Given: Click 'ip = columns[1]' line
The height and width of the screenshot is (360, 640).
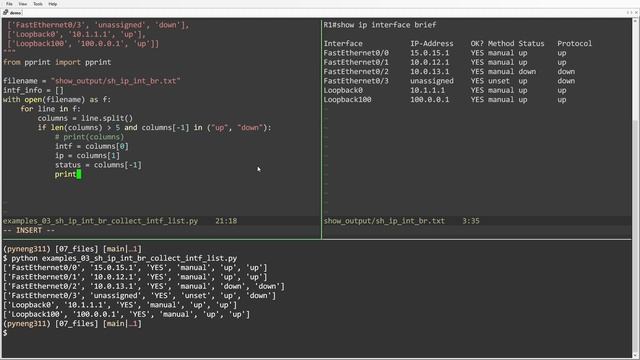Looking at the screenshot, I should coord(87,156).
